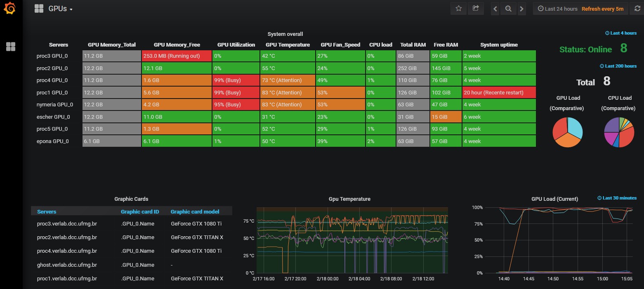Click the GPU Load (Current) panel title

554,199
